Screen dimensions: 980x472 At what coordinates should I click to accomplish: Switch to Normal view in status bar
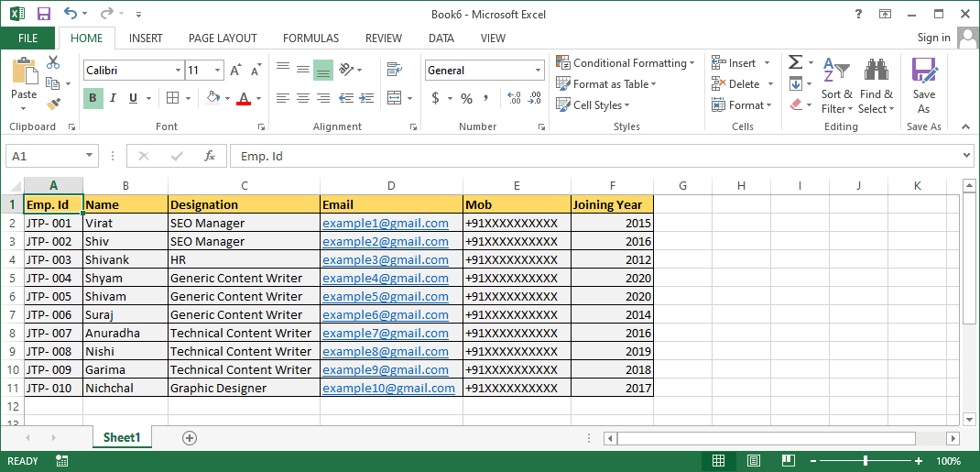tap(719, 461)
